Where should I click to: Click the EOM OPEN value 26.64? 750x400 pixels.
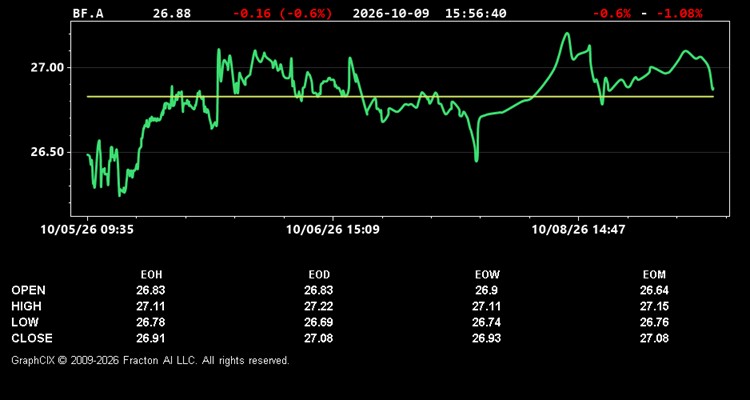click(654, 290)
